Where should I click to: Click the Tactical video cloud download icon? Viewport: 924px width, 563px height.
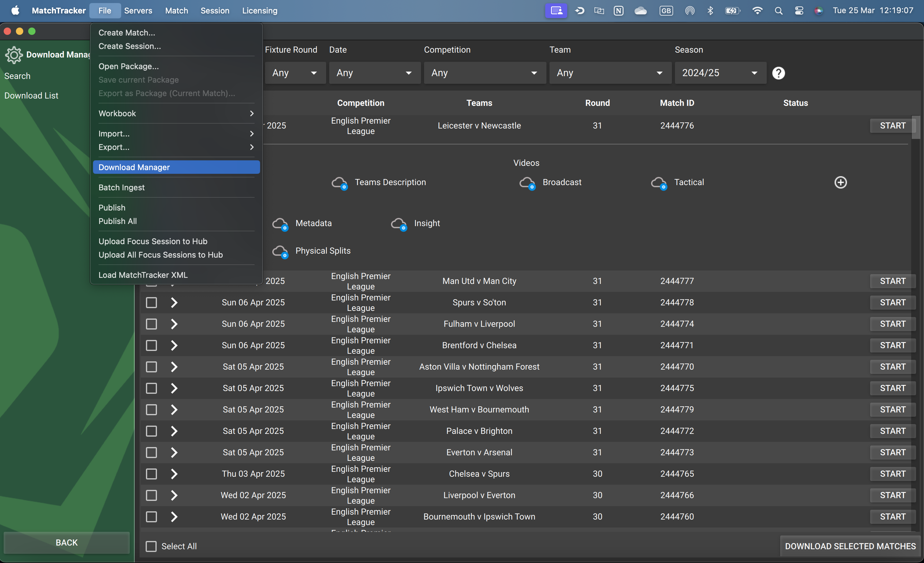point(659,183)
